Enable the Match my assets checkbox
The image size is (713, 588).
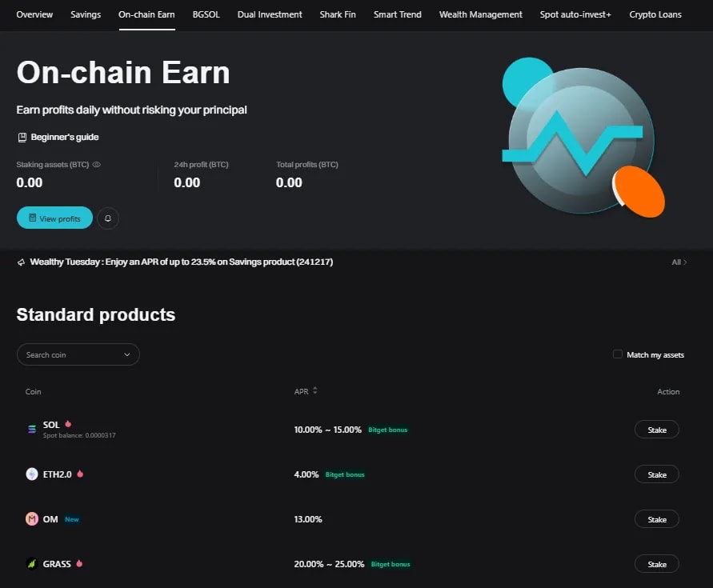[617, 354]
